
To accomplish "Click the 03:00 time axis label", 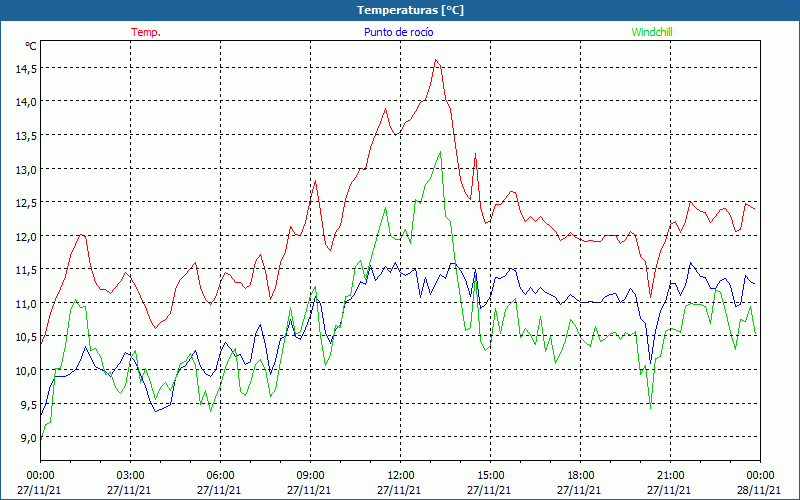I will click(130, 476).
